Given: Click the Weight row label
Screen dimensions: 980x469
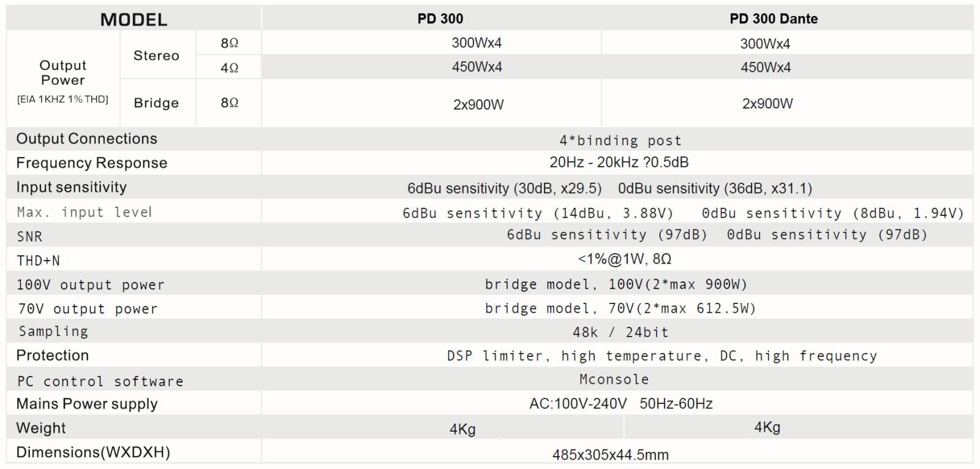Looking at the screenshot, I should pos(41,428).
